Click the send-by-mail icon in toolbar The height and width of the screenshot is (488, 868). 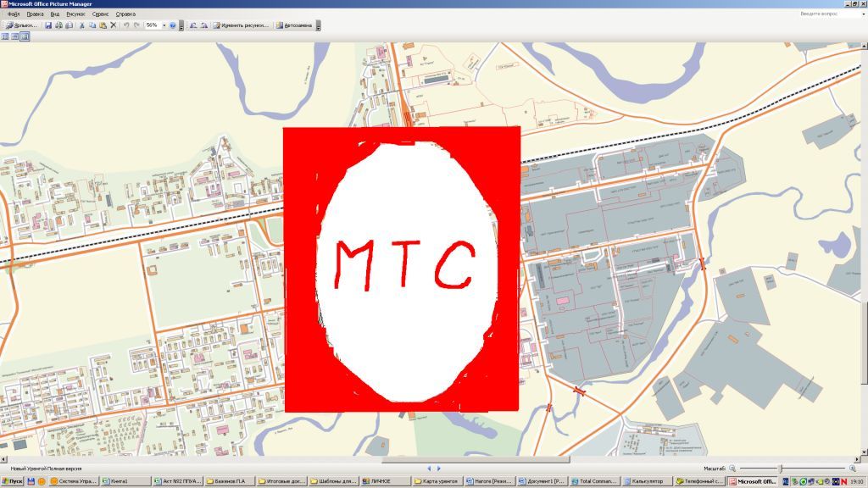click(x=70, y=25)
